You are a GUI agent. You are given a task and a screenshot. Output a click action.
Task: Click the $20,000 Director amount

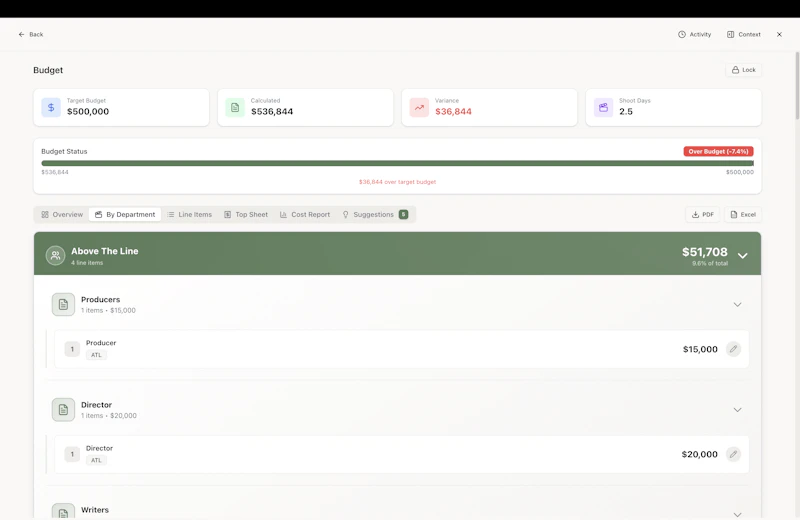pos(699,454)
